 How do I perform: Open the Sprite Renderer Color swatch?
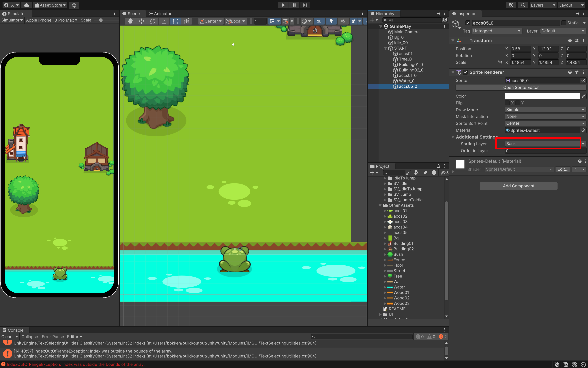pos(542,96)
